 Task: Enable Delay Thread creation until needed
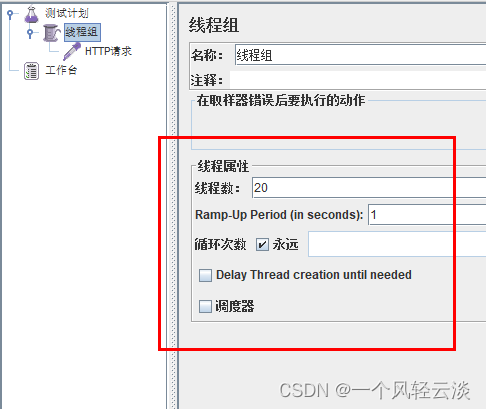205,275
